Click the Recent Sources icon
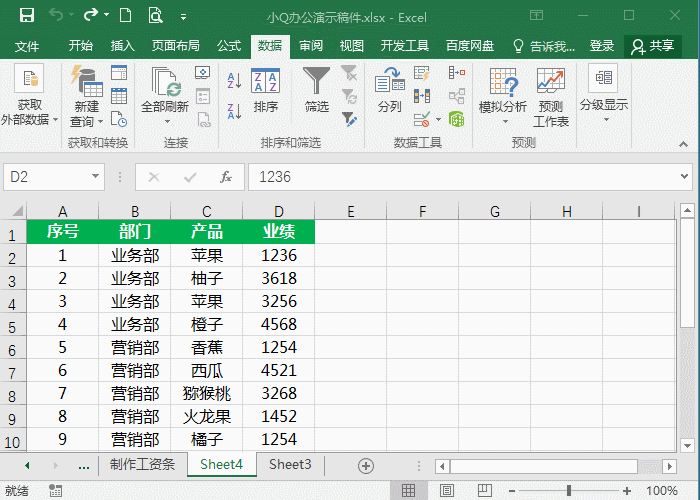Screen dimensions: 700x500 coord(119,119)
